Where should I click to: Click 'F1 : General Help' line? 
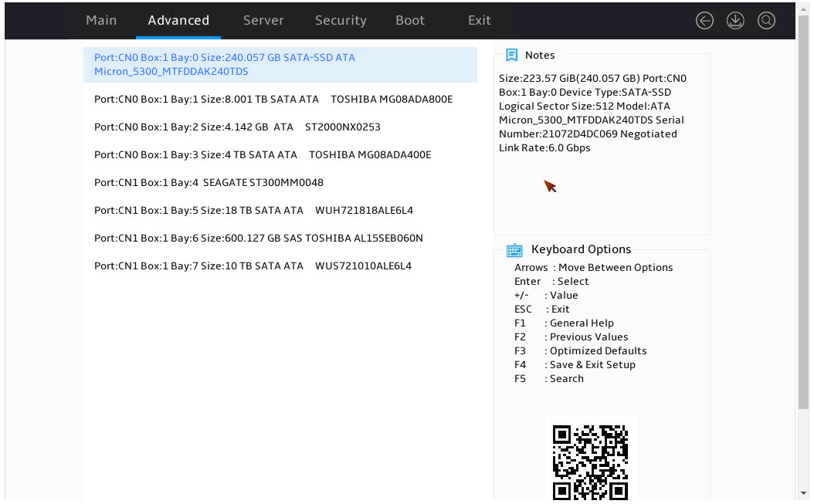(x=564, y=323)
